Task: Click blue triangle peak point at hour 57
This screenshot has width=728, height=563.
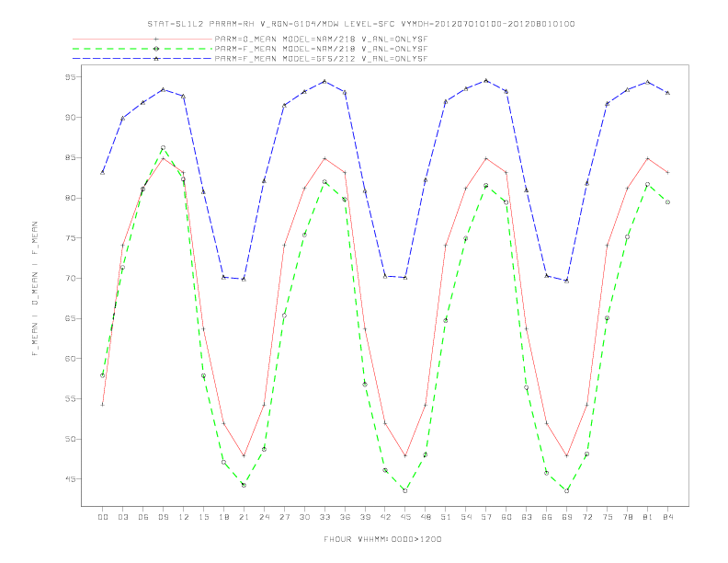Action: 486,80
